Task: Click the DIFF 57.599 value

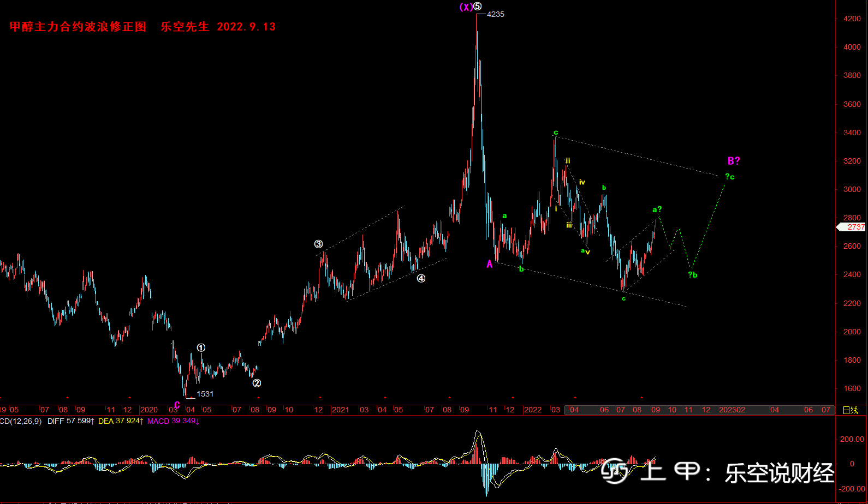Action: pos(71,421)
